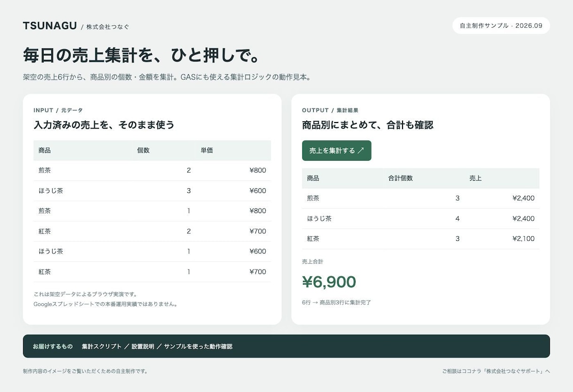Click the 商品 header in the input table
Image resolution: width=573 pixels, height=392 pixels.
[45, 151]
